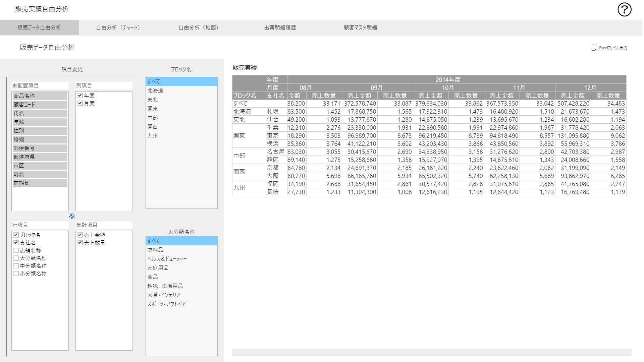Uncheck the 年度 column item checkbox
Screen dimensions: 644x362
[x=80, y=96]
